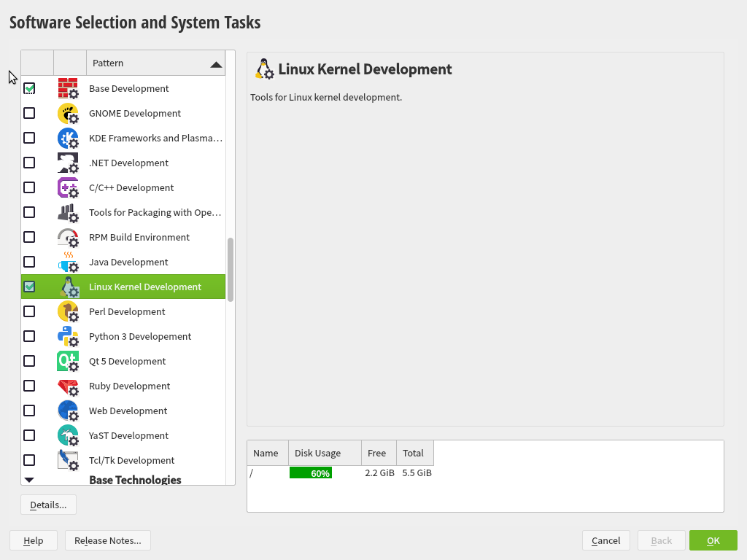Click the GNOME Development foot icon
Image resolution: width=747 pixels, height=560 pixels.
coord(68,113)
